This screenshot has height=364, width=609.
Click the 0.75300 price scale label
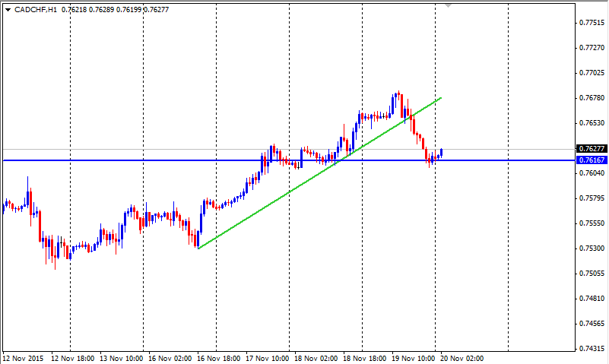[592, 248]
